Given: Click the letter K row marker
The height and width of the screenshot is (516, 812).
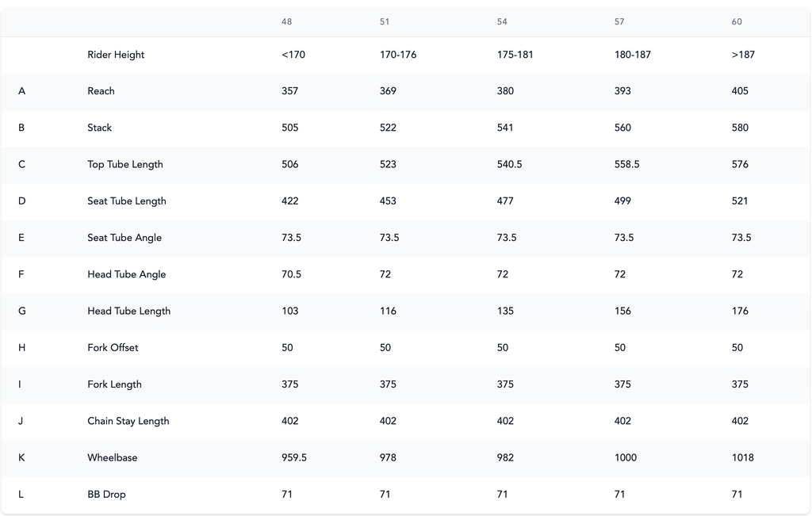Looking at the screenshot, I should 21,457.
